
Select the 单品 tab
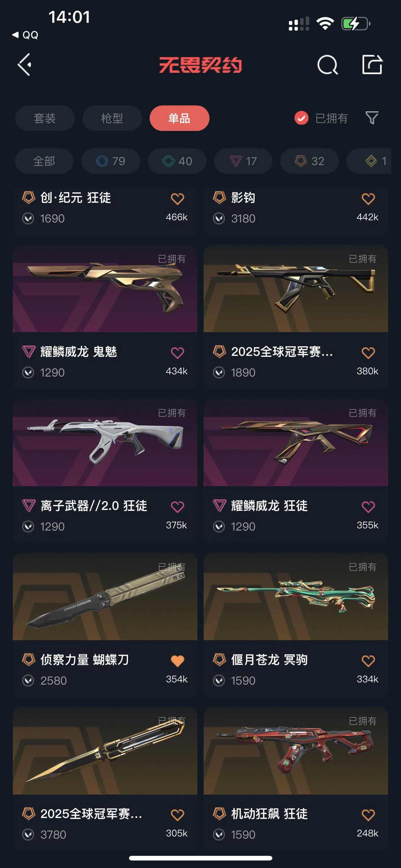point(179,118)
